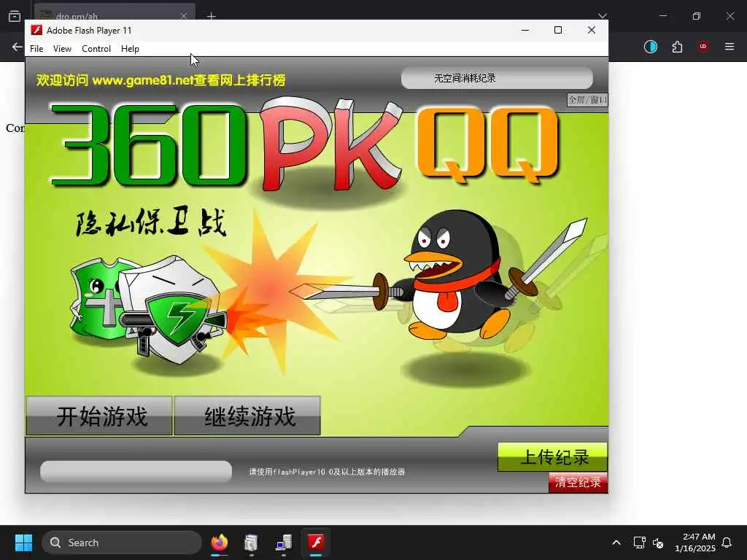Toggle the 全屏/窗口 fullscreen window button
Image resolution: width=747 pixels, height=560 pixels.
coord(587,100)
